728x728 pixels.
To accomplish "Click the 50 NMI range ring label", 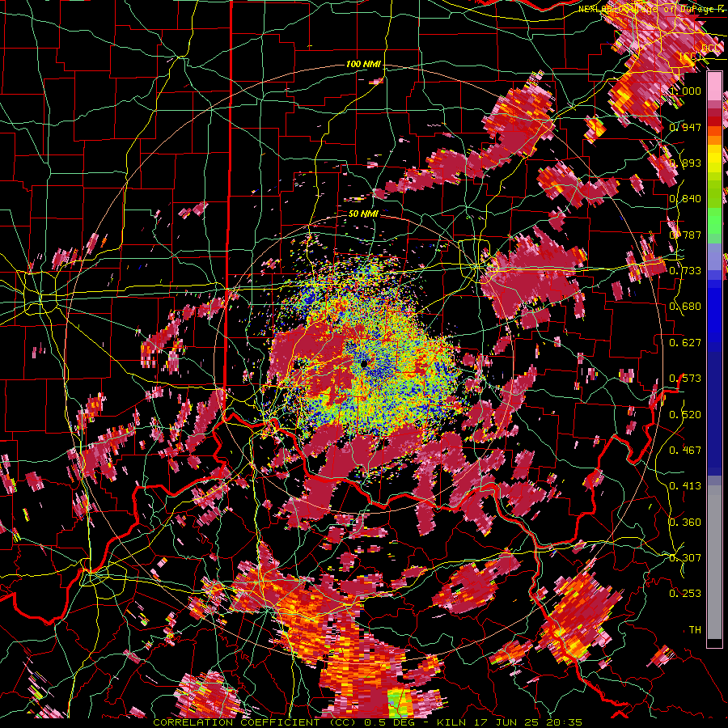I will tap(363, 214).
